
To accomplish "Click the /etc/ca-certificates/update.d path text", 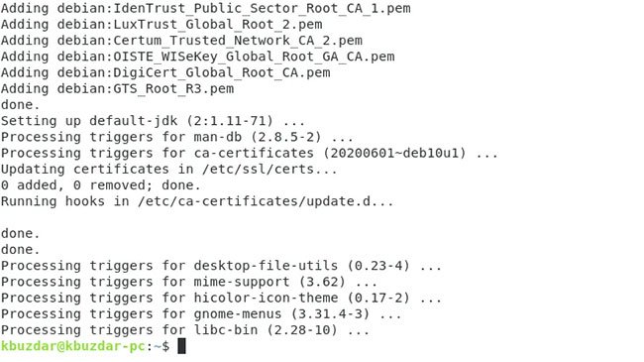I will click(x=254, y=201).
